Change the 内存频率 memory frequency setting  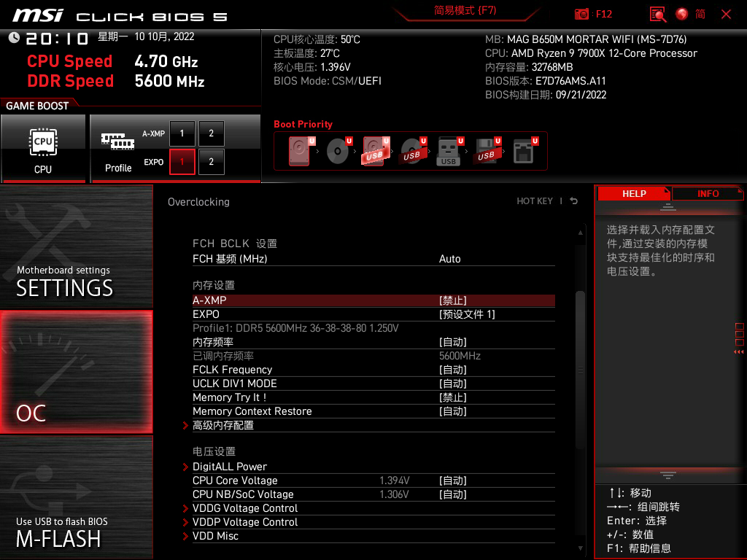(x=373, y=342)
